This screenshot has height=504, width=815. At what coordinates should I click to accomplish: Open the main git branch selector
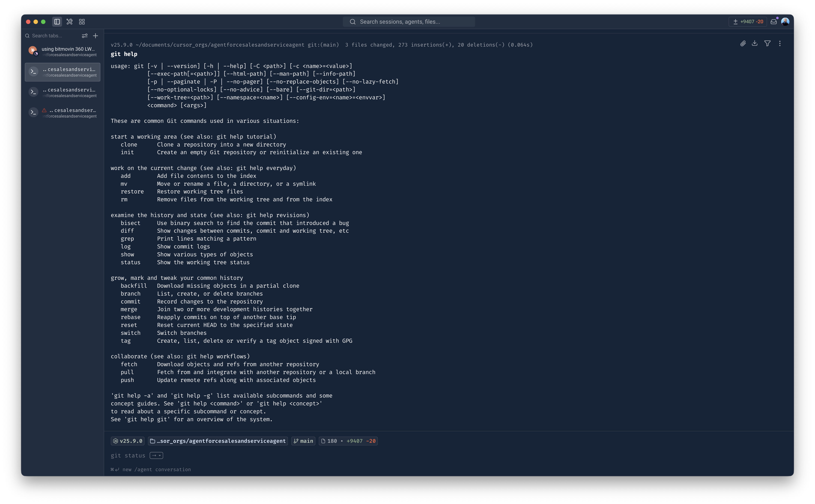pos(303,441)
